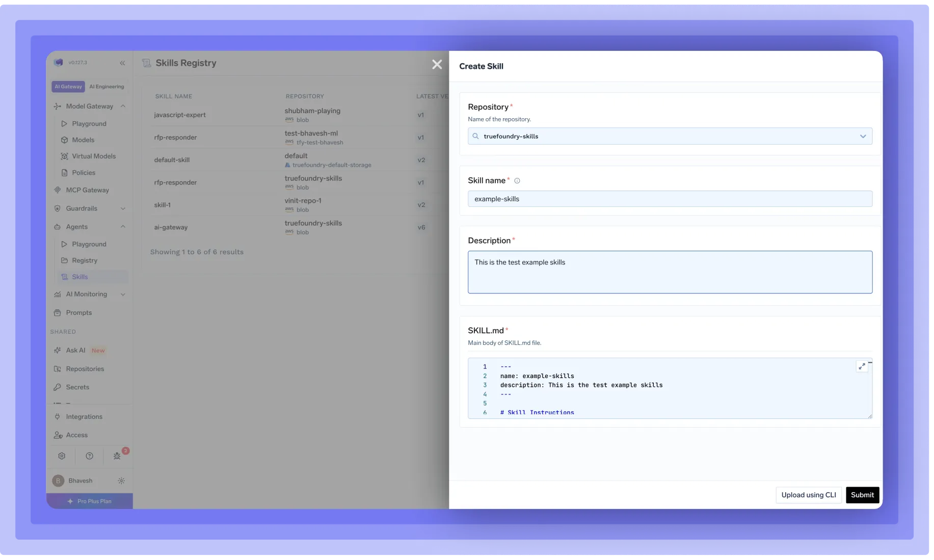Viewport: 934px width, 560px height.
Task: Click the Pro Plus Plan banner
Action: (x=90, y=501)
